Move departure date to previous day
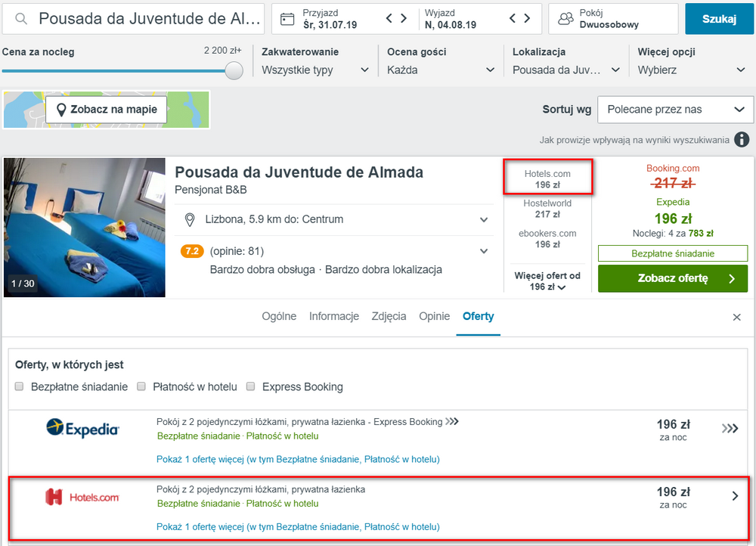 [x=513, y=18]
